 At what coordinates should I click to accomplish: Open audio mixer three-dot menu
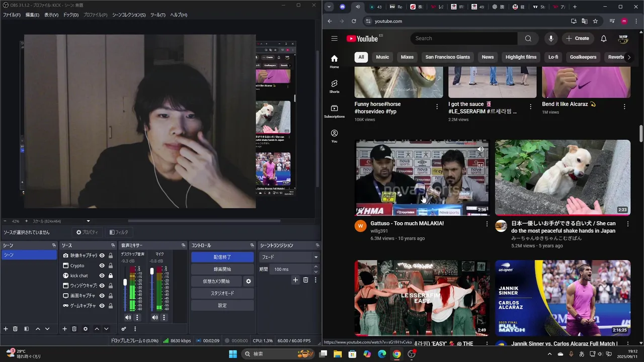coord(135,329)
